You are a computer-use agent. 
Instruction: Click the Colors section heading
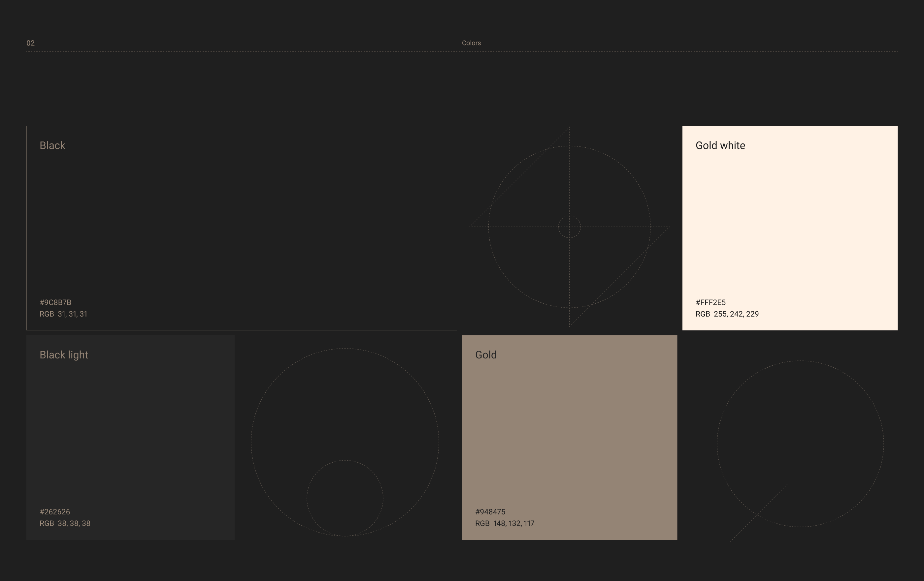pyautogui.click(x=471, y=43)
